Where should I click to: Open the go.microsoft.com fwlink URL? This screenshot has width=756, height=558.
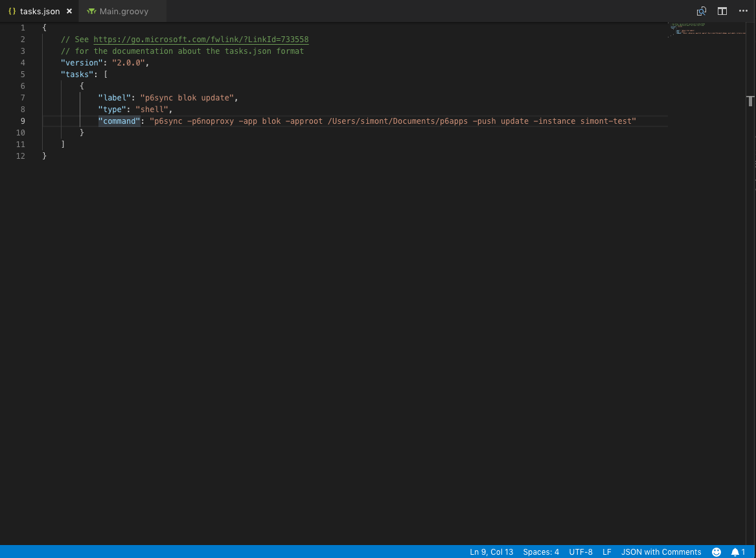pyautogui.click(x=201, y=40)
